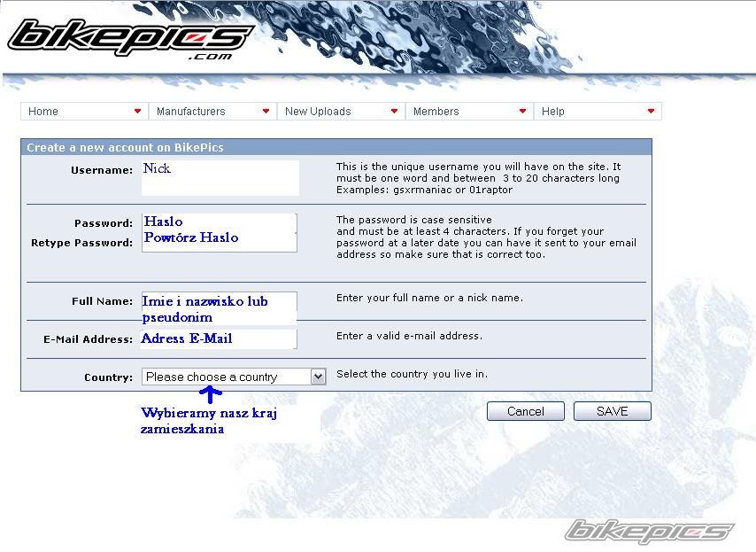The width and height of the screenshot is (756, 552).
Task: Click the 'Username:' label
Action: [102, 170]
